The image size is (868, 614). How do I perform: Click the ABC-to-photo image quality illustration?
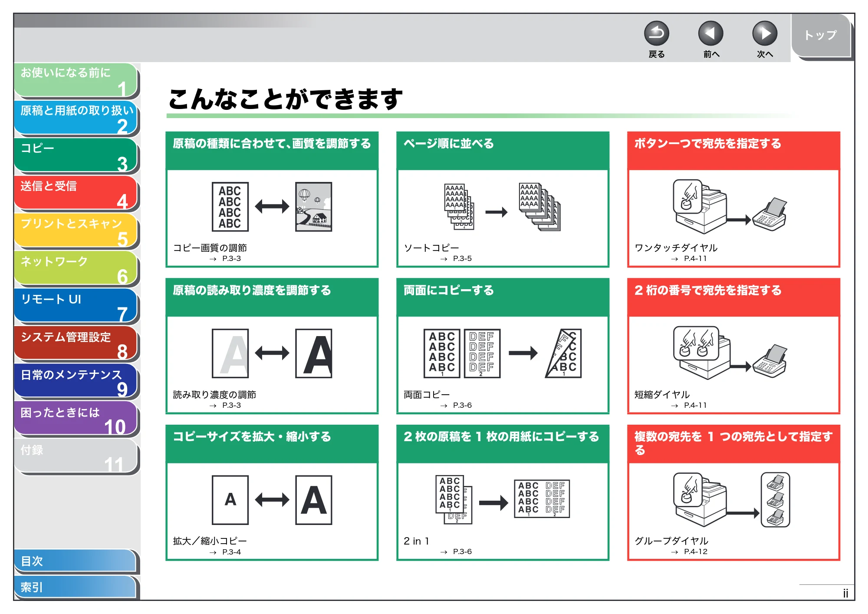272,207
